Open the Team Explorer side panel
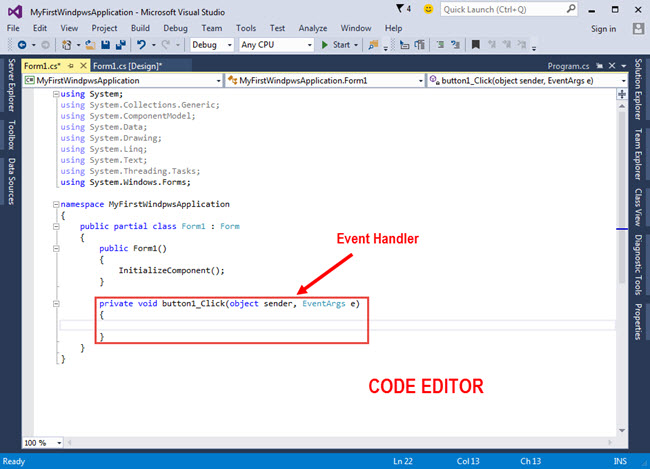Screen dimensions: 650x469 click(638, 154)
